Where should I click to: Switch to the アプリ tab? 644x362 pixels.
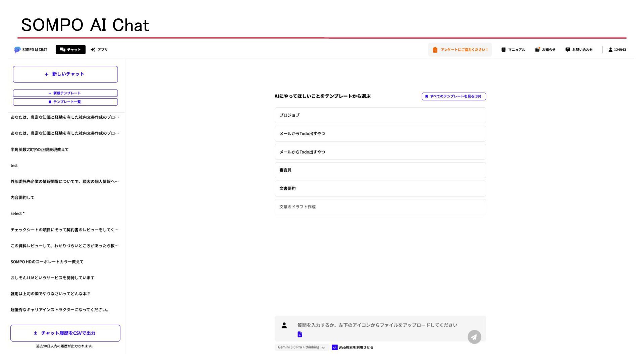pyautogui.click(x=99, y=50)
